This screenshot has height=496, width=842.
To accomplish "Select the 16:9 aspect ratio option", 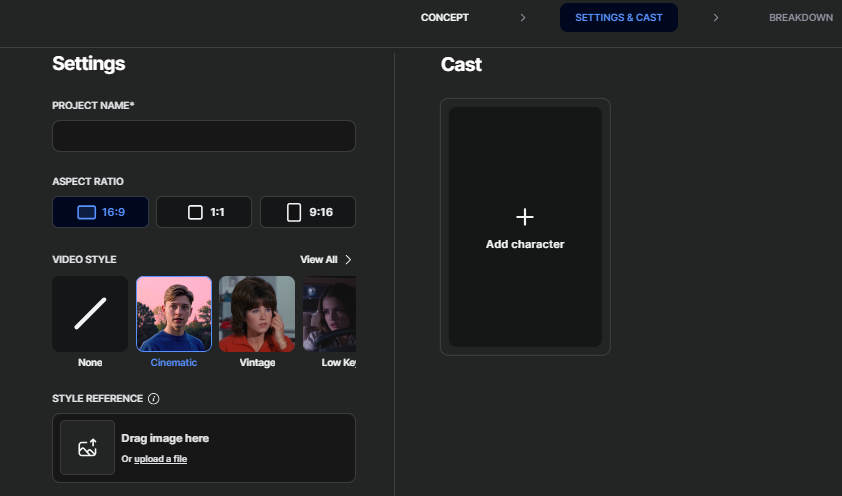I will pyautogui.click(x=100, y=212).
